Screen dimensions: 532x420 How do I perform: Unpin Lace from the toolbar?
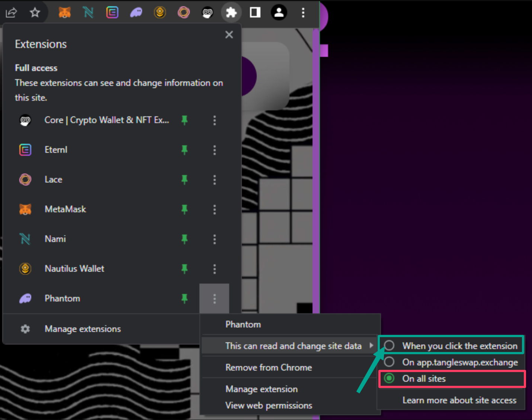[185, 180]
